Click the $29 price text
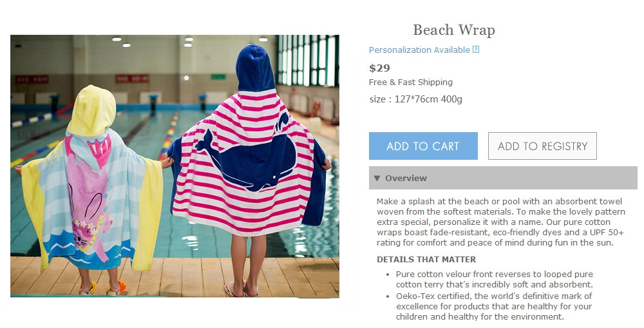Image resolution: width=644 pixels, height=328 pixels. pyautogui.click(x=379, y=68)
